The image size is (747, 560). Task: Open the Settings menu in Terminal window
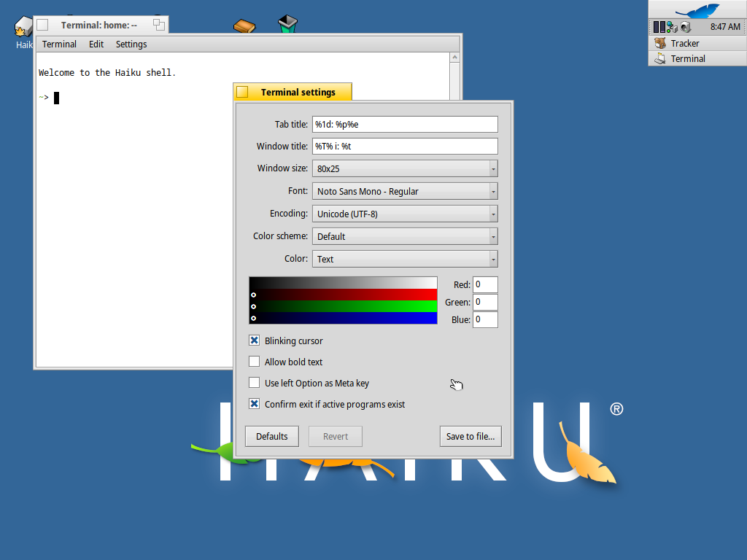[x=131, y=44]
